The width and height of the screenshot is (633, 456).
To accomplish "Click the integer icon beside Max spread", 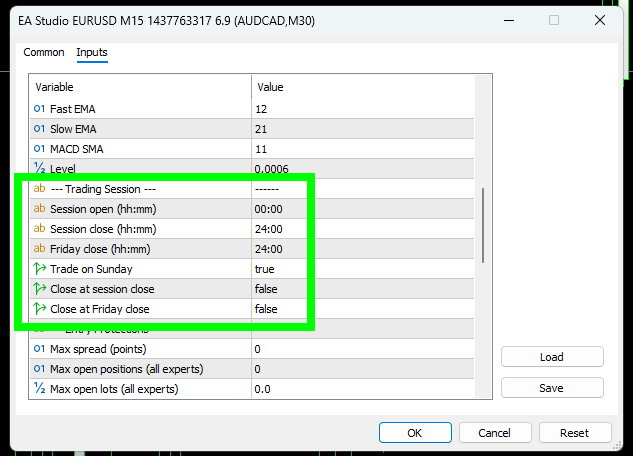I will coord(39,349).
